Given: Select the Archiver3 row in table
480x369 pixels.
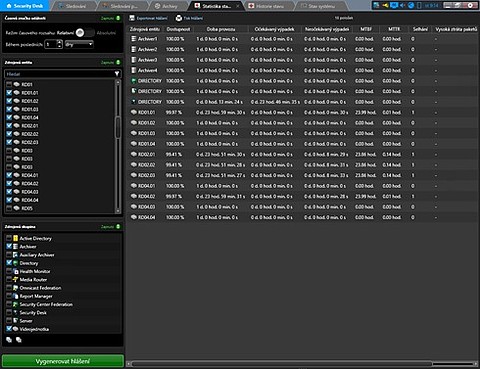Looking at the screenshot, I should (x=303, y=60).
